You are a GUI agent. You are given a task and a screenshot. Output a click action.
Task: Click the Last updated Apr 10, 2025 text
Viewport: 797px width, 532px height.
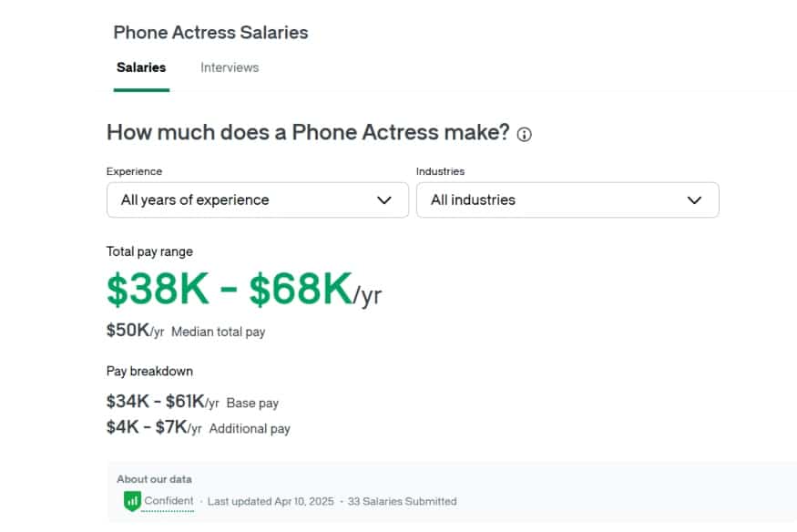(x=270, y=501)
